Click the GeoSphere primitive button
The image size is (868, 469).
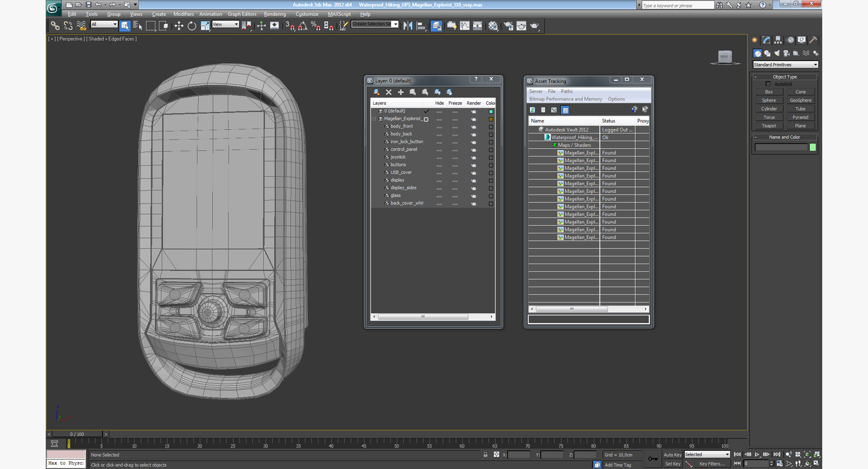point(801,100)
